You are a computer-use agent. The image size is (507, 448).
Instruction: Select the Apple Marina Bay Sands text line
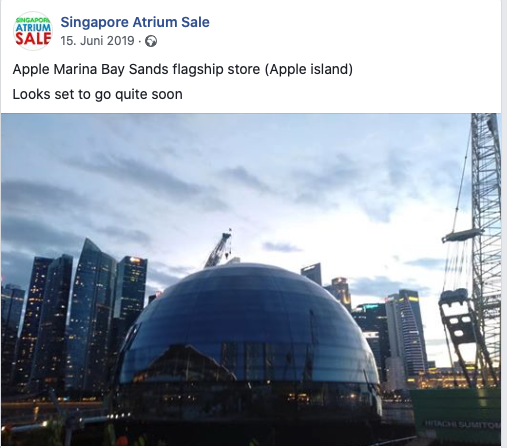[183, 69]
